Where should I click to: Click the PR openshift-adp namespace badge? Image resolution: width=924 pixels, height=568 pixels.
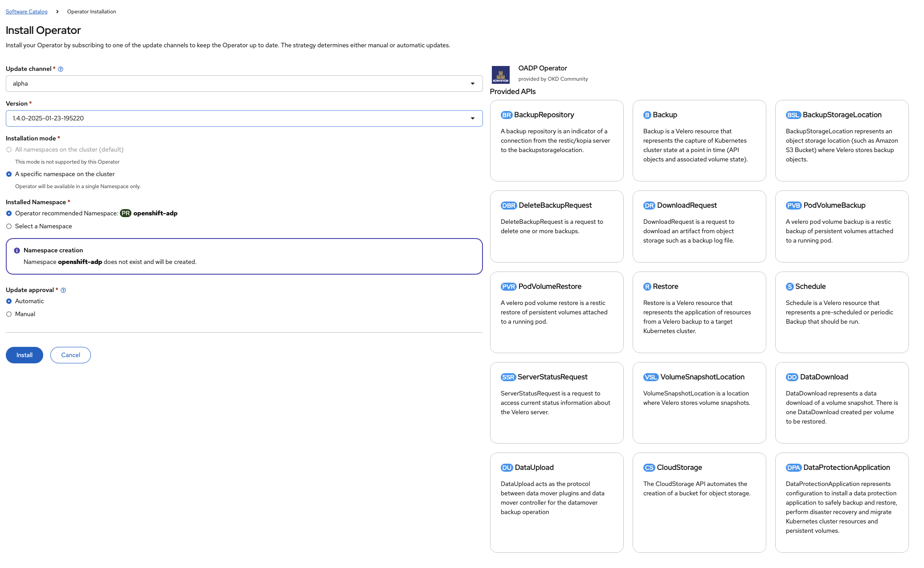126,214
